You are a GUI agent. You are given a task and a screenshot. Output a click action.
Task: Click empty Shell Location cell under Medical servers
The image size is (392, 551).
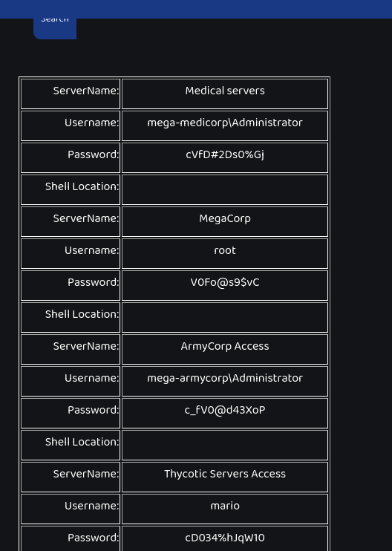pyautogui.click(x=225, y=190)
